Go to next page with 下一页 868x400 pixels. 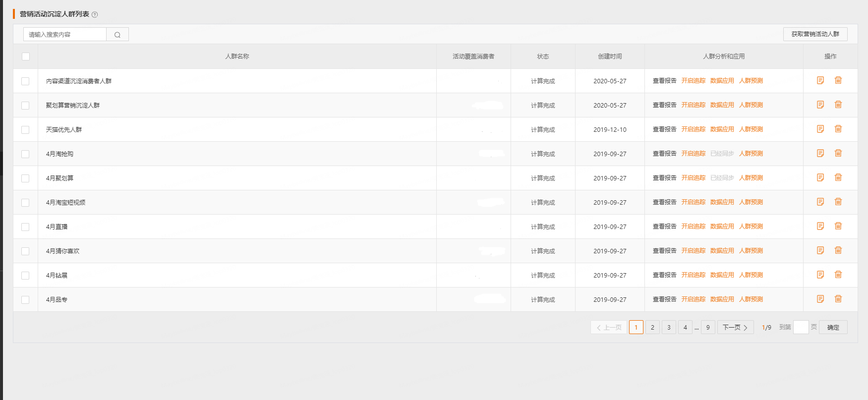pos(735,328)
